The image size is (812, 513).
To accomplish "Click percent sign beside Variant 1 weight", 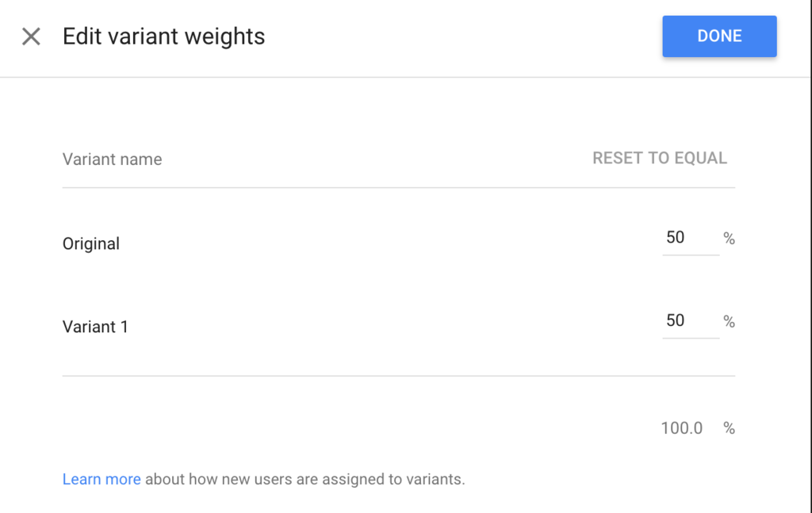I will point(729,322).
